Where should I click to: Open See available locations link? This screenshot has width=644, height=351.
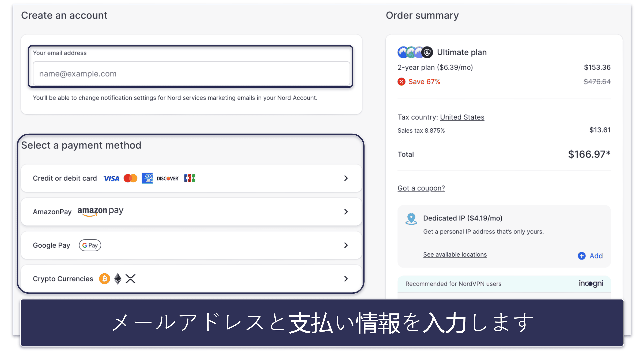pyautogui.click(x=455, y=255)
